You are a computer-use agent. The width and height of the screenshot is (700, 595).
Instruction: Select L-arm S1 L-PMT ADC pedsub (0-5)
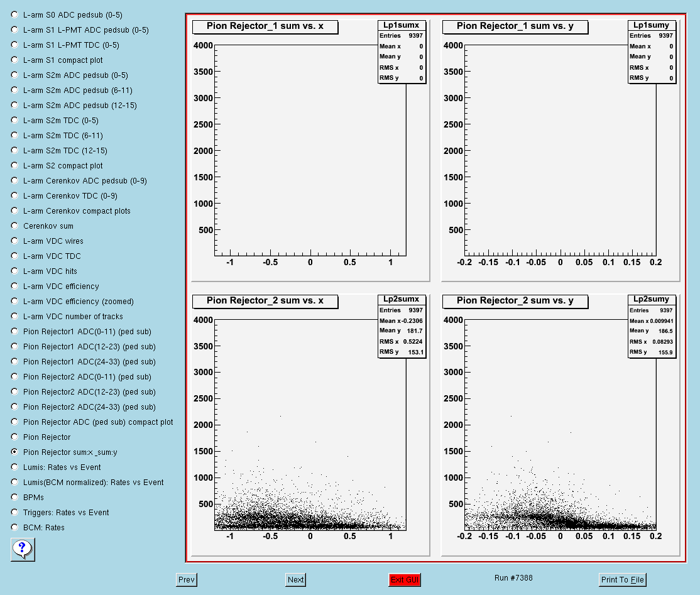point(14,30)
